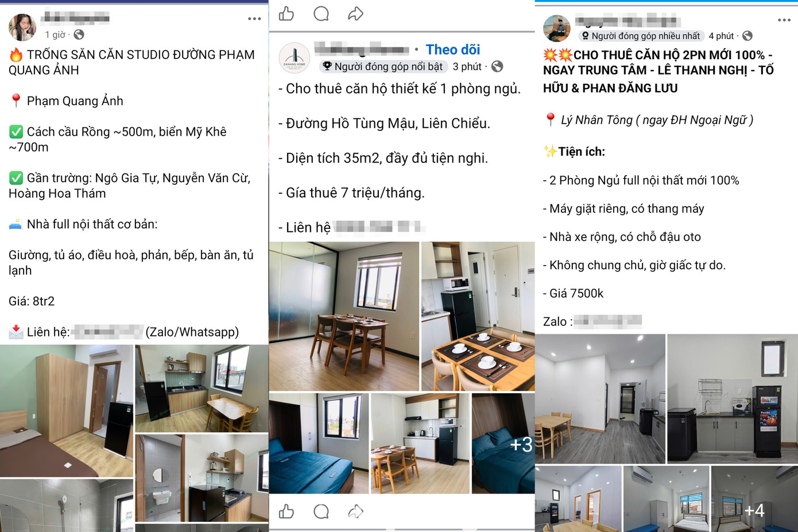The image size is (798, 532).
Task: Click the 'Người đóng góp nổi bật' badge
Action: (383, 67)
